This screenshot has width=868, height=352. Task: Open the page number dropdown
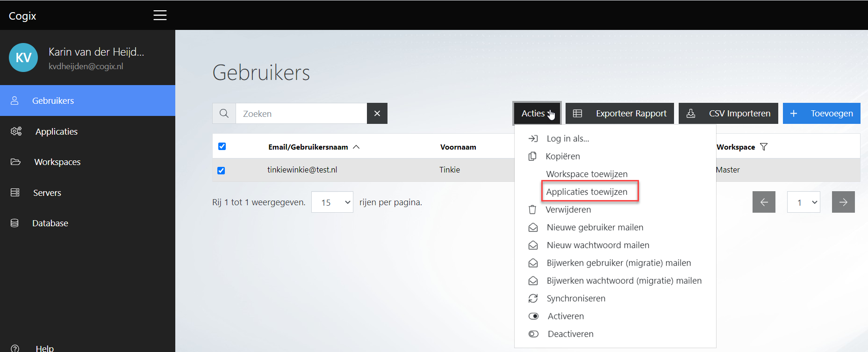tap(803, 202)
